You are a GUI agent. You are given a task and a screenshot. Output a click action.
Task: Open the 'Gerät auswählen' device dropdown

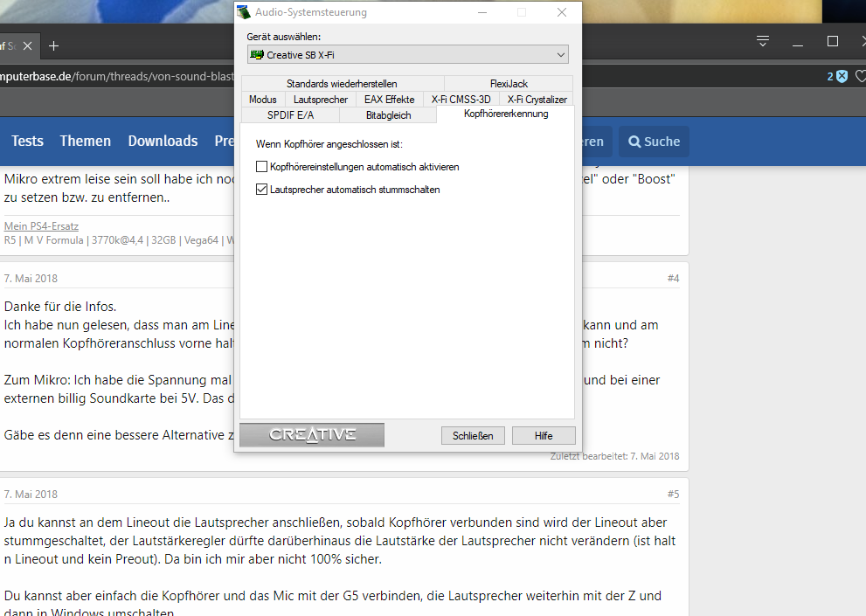tap(407, 55)
